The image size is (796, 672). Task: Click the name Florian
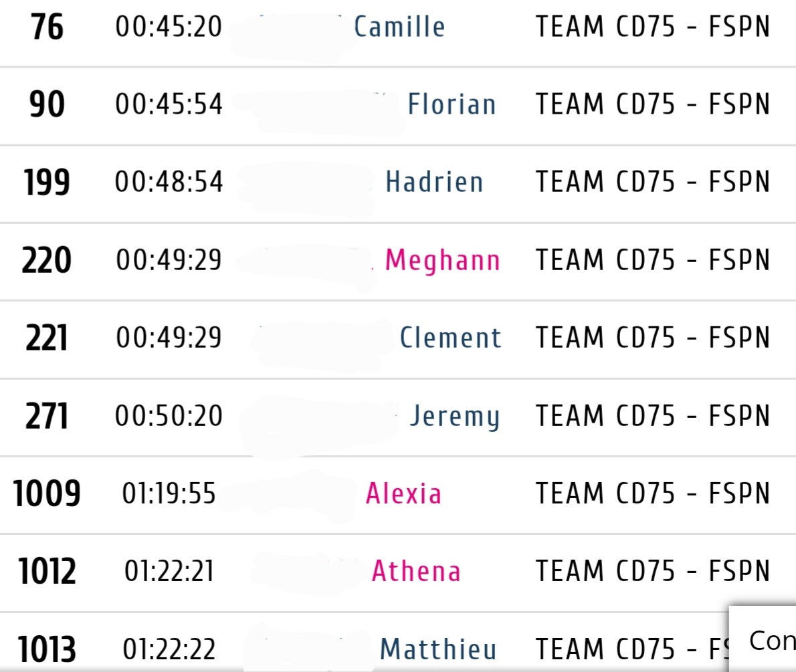coord(452,105)
